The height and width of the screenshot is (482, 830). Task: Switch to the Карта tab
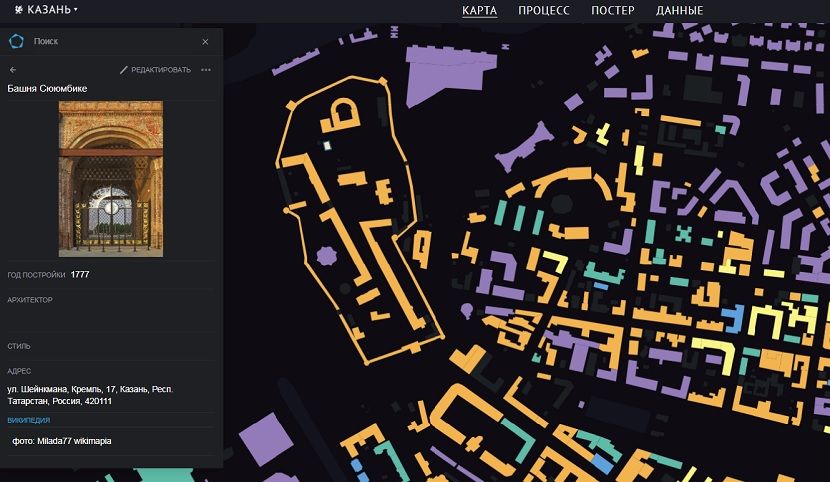(479, 11)
